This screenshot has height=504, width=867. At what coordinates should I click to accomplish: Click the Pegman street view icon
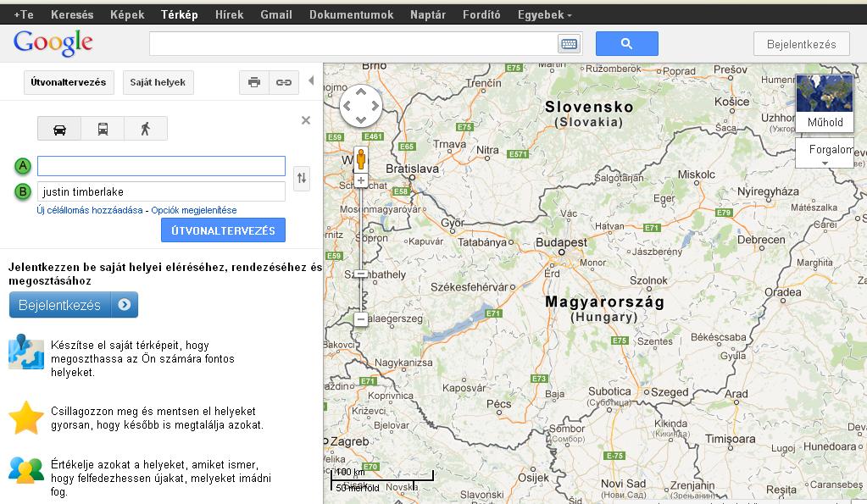(x=360, y=159)
